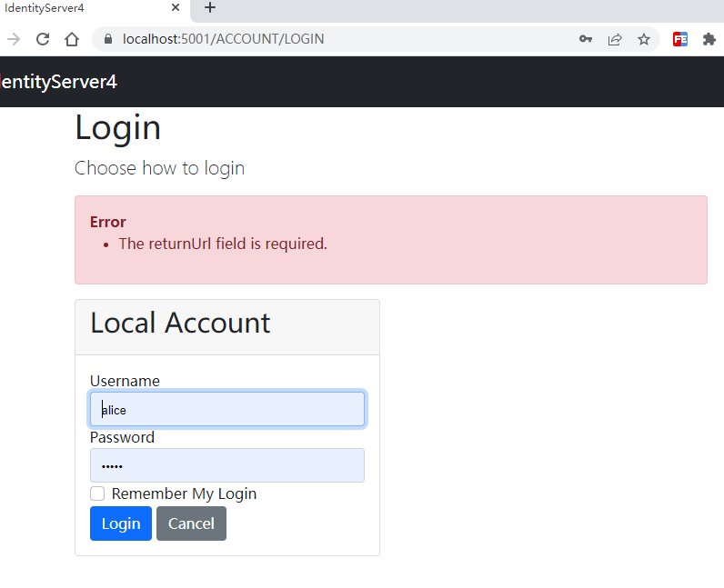Screen dimensions: 724x588
Task: Open the Extensions puzzle menu
Action: pos(709,39)
